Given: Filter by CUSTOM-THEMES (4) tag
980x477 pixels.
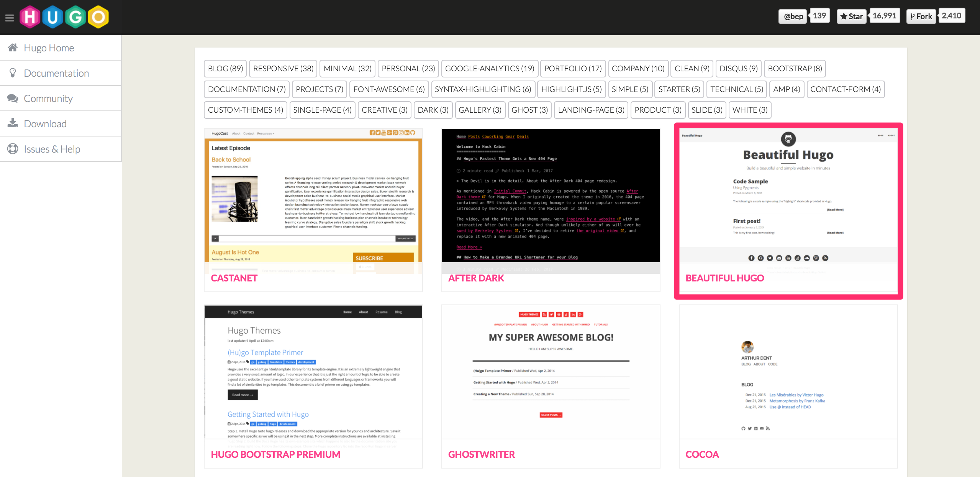Looking at the screenshot, I should point(246,110).
